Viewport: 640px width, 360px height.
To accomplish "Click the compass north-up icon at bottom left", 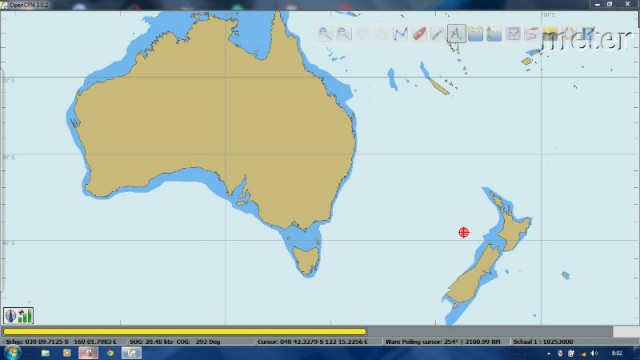I will coord(11,316).
